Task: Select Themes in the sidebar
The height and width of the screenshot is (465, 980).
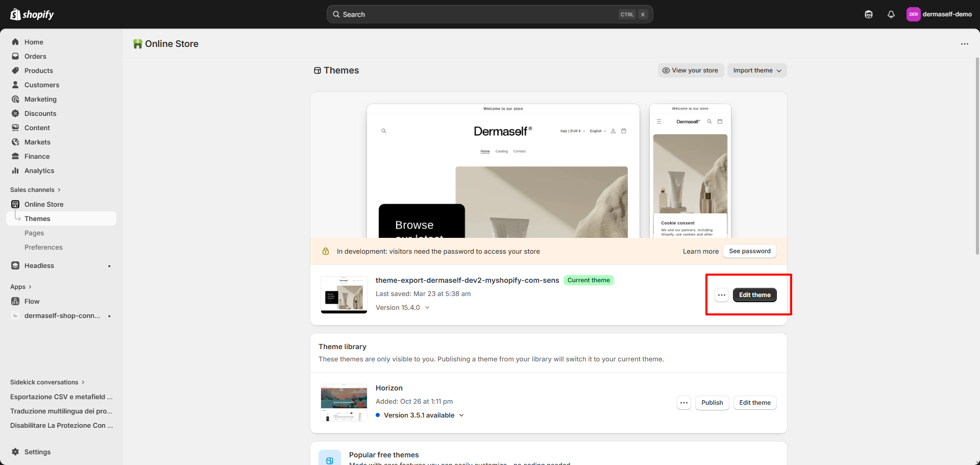Action: click(x=61, y=218)
